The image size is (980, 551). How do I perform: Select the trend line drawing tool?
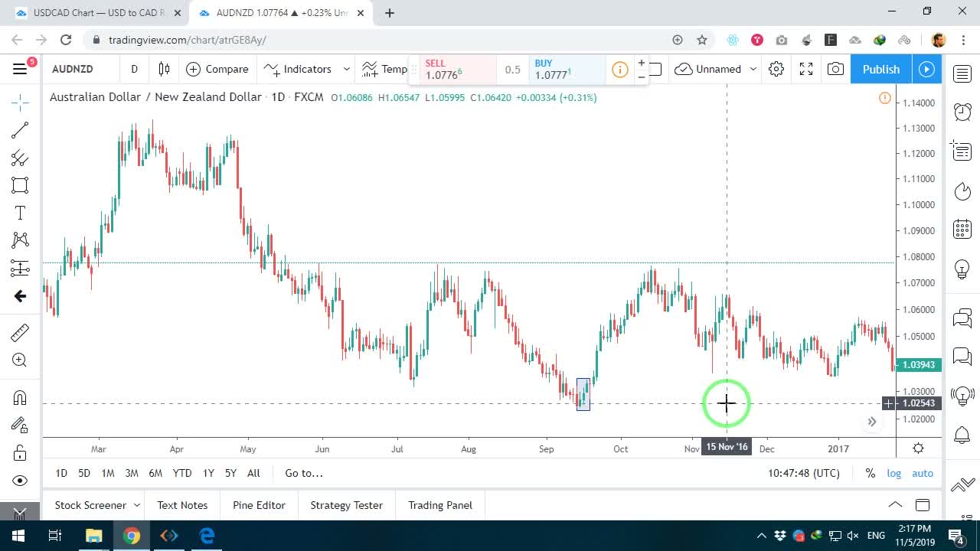click(20, 130)
